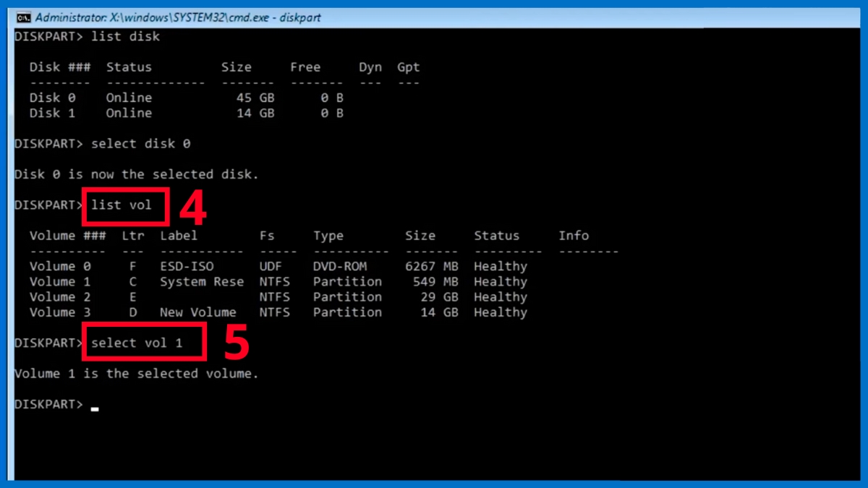
Task: Click the 6267 MB size value for Volume 0
Action: coord(431,266)
